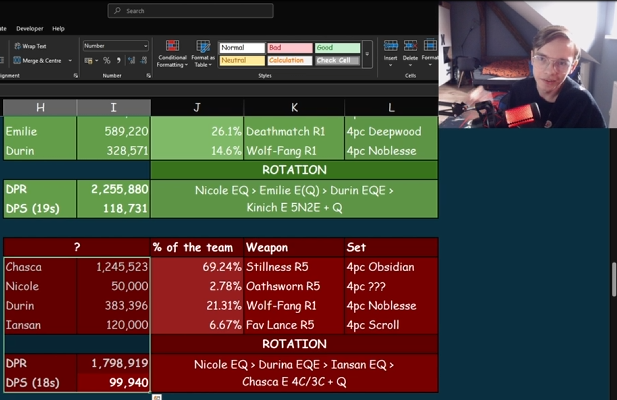Select the Oathsworn R5 cell

point(294,286)
